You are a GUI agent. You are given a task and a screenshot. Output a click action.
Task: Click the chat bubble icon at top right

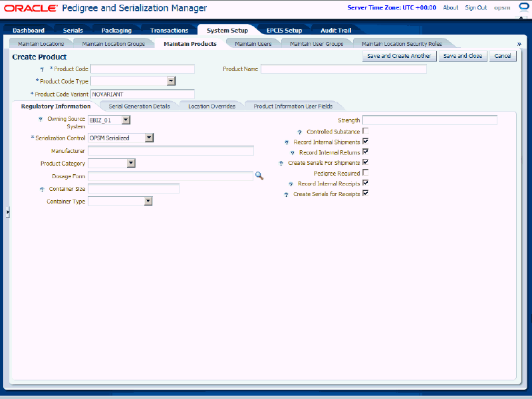click(524, 7)
